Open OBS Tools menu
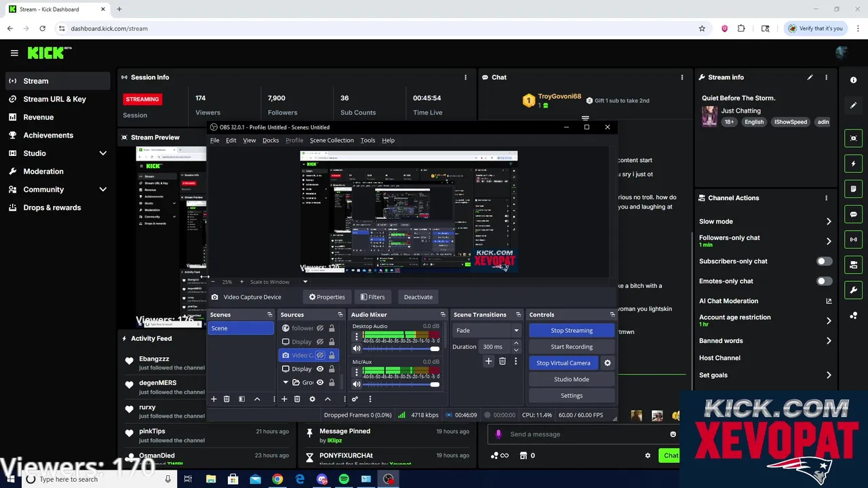Image resolution: width=868 pixels, height=488 pixels. (x=368, y=140)
